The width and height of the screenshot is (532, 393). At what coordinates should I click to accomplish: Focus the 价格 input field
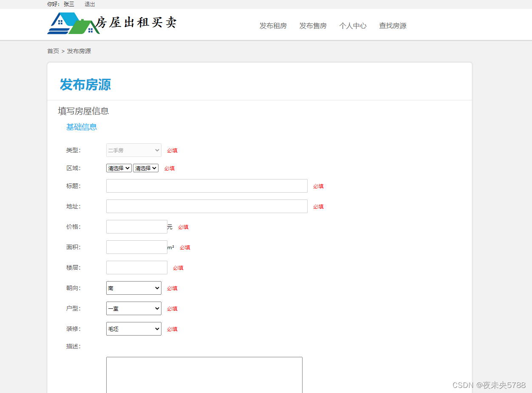coord(137,227)
